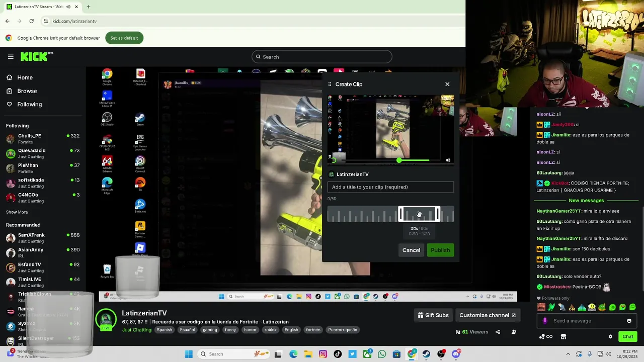The height and width of the screenshot is (362, 644).
Task: Set Chrome as default browser
Action: (x=124, y=38)
